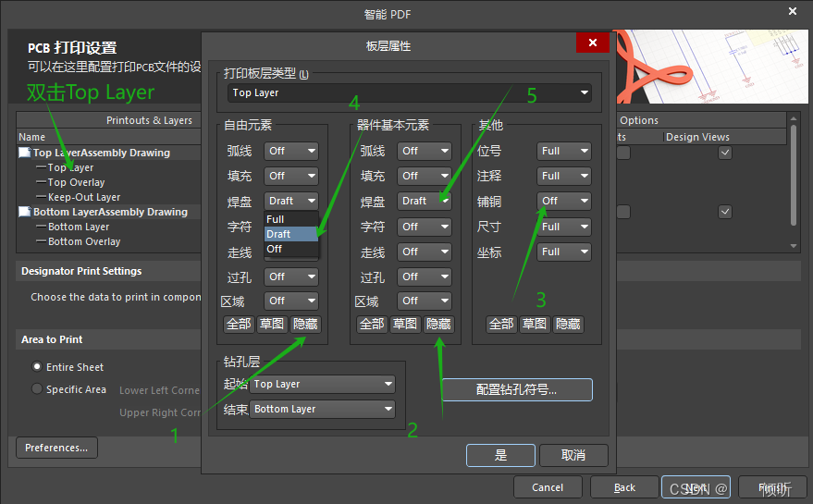Open 其他 位号 Full dropdown
Viewport: 813px width, 504px height.
[x=563, y=151]
